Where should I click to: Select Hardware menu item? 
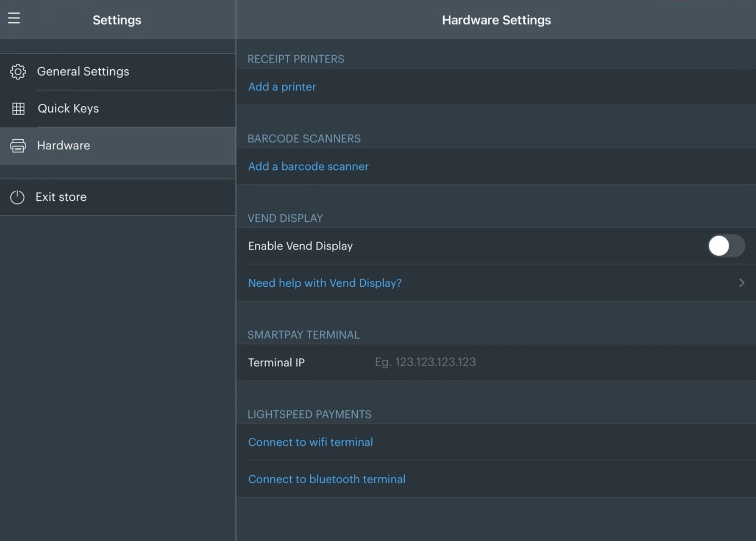[x=118, y=146]
